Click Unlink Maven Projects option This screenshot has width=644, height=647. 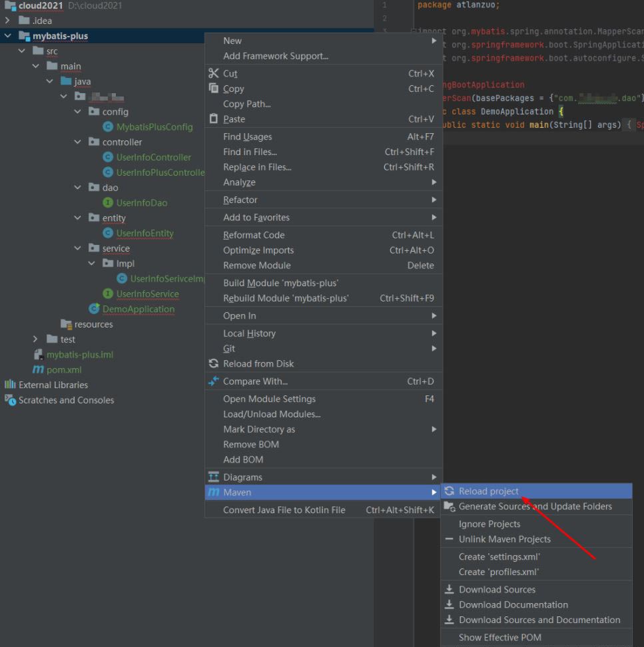coord(504,539)
